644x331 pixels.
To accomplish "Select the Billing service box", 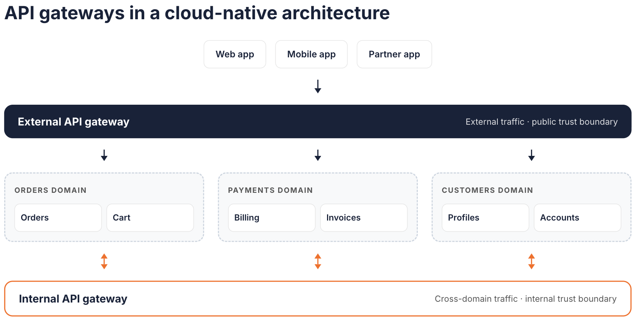I will (x=272, y=217).
